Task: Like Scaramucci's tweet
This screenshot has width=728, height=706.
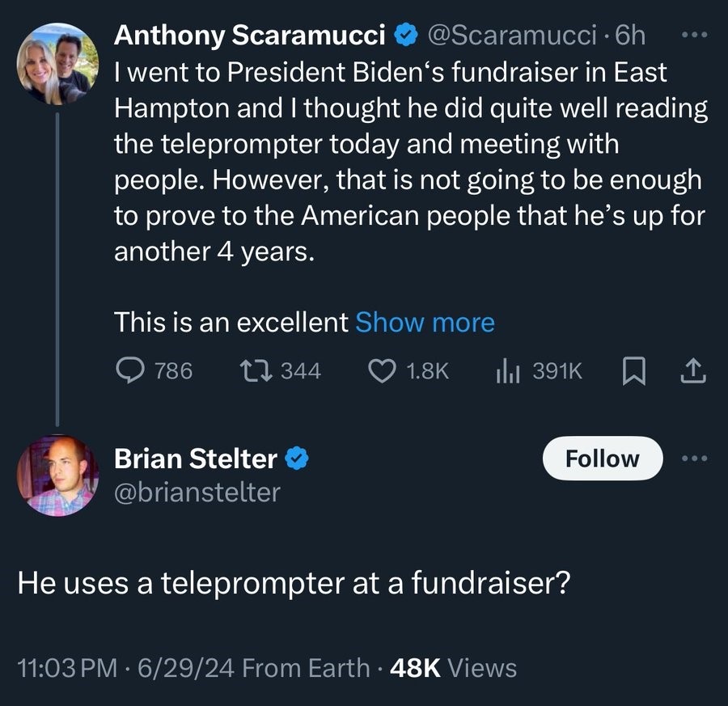Action: coord(380,370)
